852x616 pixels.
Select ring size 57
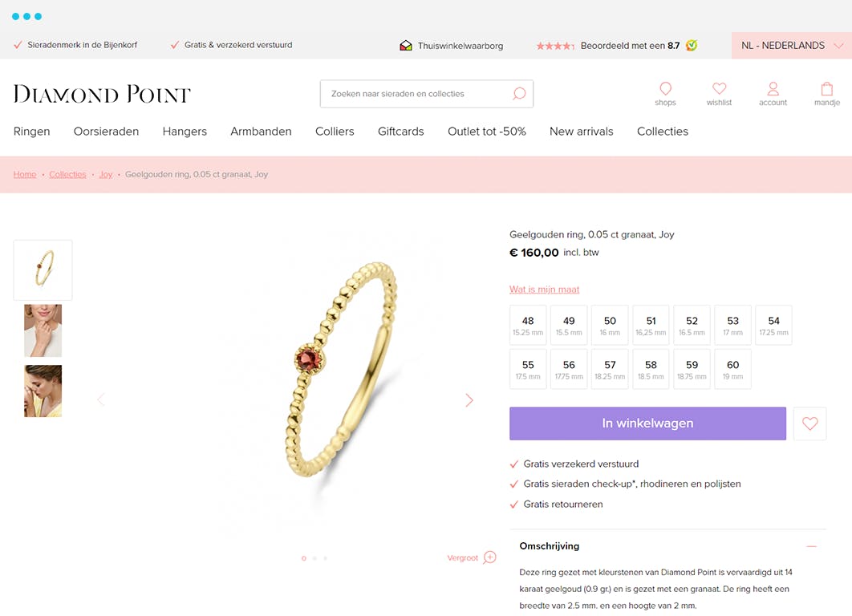(x=610, y=369)
